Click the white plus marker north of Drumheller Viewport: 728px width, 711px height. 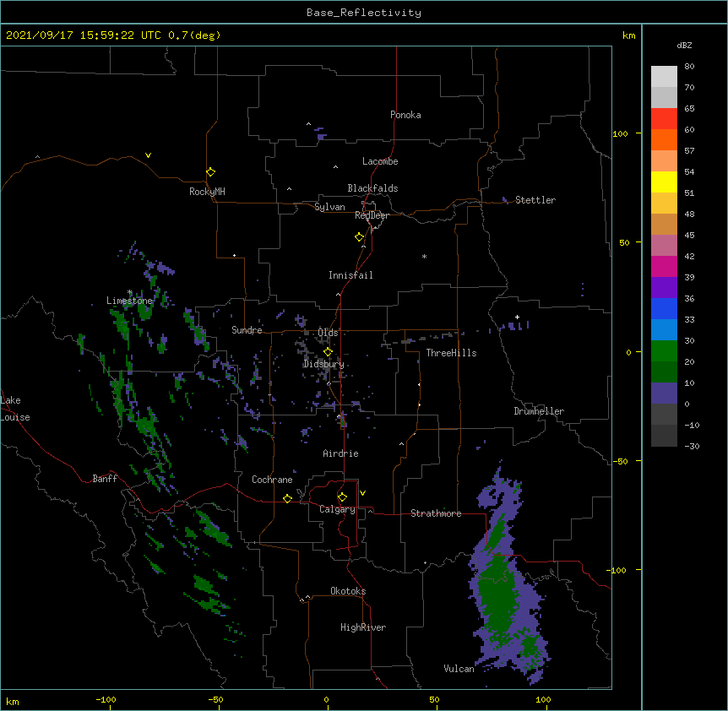[x=517, y=317]
